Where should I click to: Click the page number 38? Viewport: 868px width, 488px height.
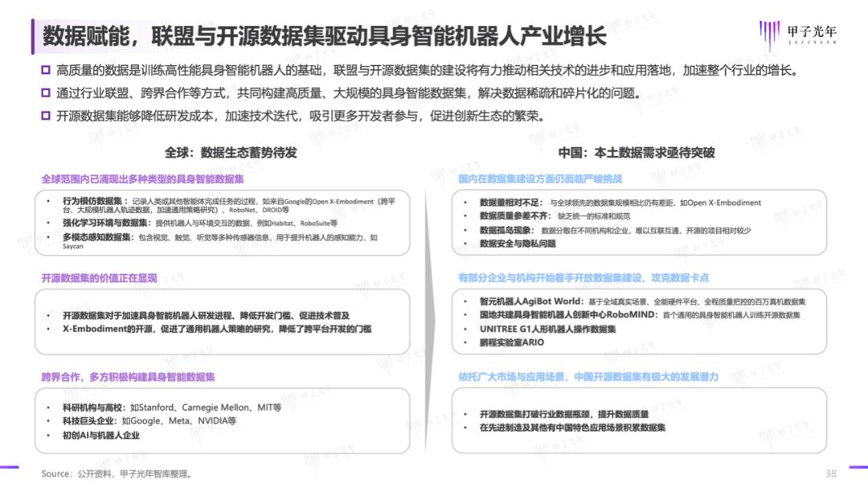[830, 473]
